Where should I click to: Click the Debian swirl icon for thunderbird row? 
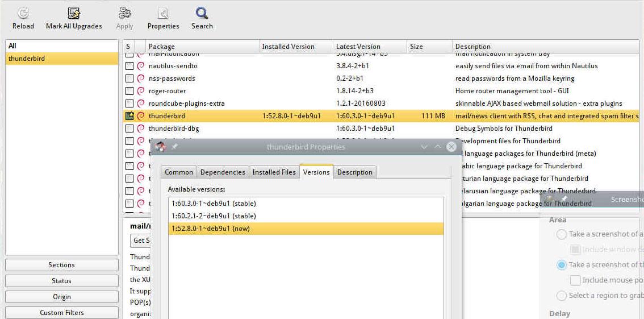(141, 116)
